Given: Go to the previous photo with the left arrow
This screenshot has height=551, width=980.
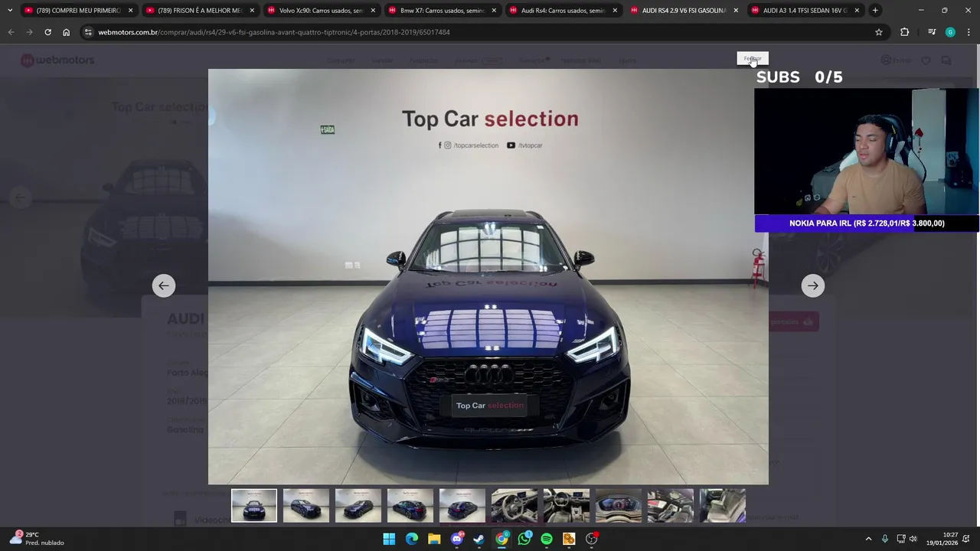Looking at the screenshot, I should (163, 285).
